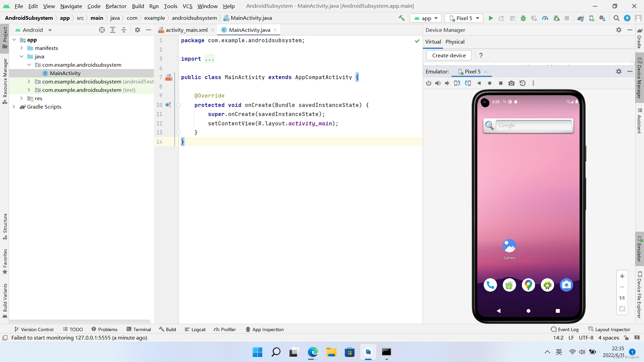Open Project panel options gear
644x362 pixels.
(138, 30)
